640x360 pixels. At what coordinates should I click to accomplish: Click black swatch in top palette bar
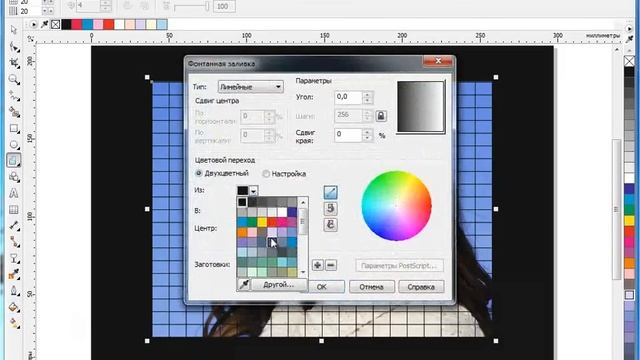click(x=66, y=24)
